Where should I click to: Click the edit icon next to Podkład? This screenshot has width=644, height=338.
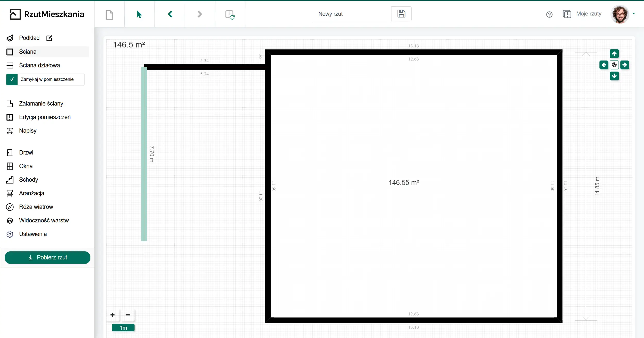pos(49,38)
